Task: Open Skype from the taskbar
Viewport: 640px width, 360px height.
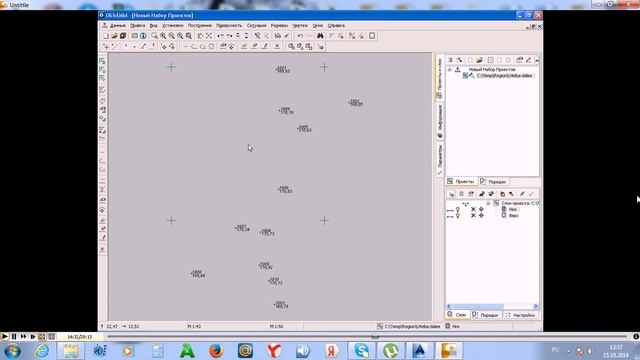Action: (362, 351)
